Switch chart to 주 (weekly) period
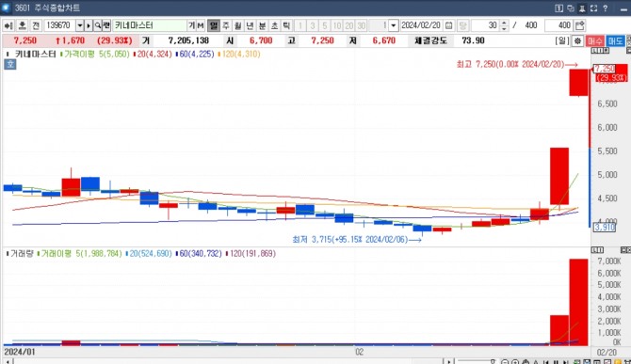 [x=226, y=25]
